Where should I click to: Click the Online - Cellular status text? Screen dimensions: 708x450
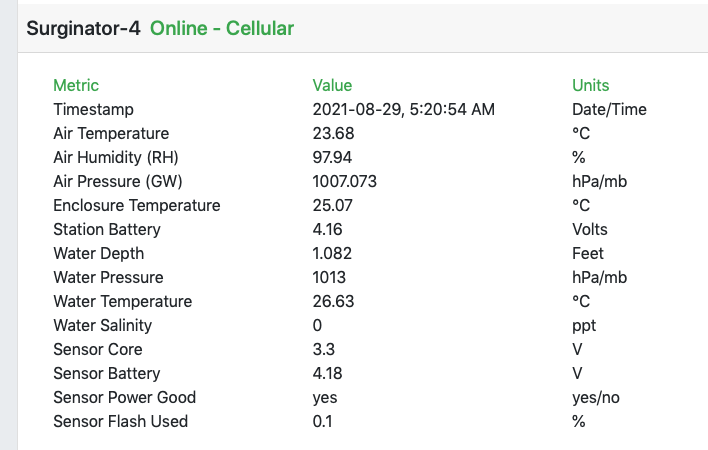[x=222, y=28]
